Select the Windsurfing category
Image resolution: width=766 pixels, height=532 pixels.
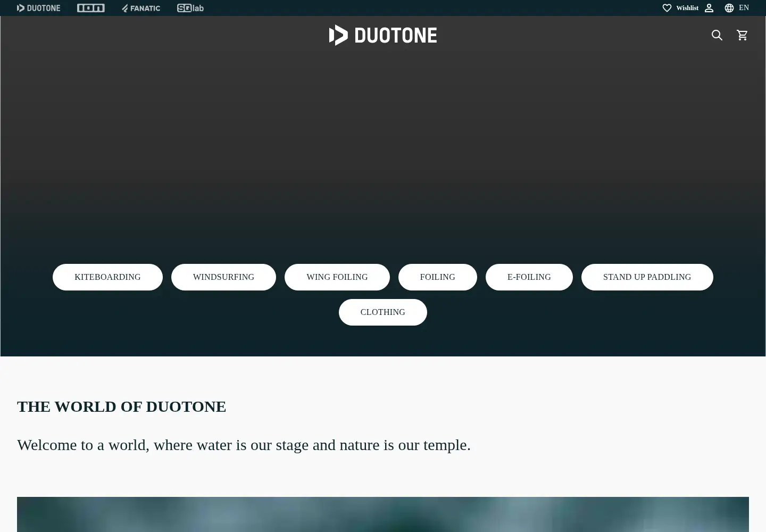[223, 277]
